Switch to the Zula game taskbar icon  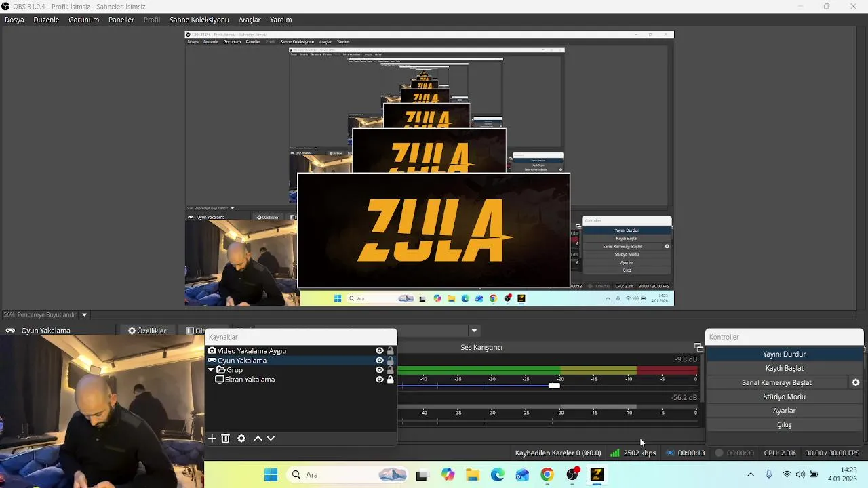597,474
